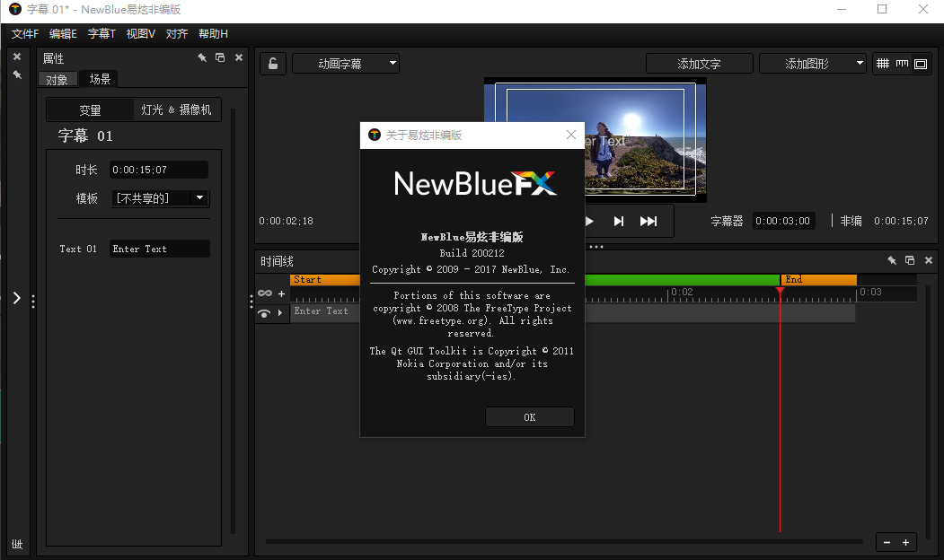Toggle the safe area frame icon
This screenshot has height=560, width=944.
click(921, 64)
